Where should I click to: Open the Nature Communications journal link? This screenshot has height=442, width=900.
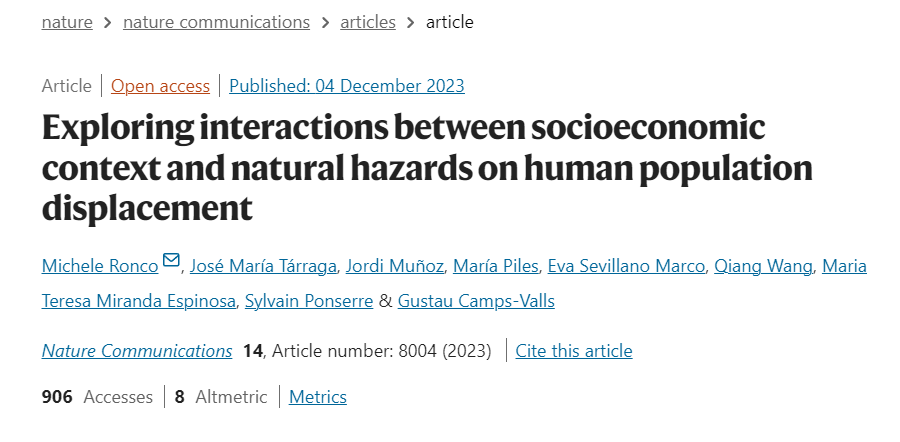coord(137,351)
